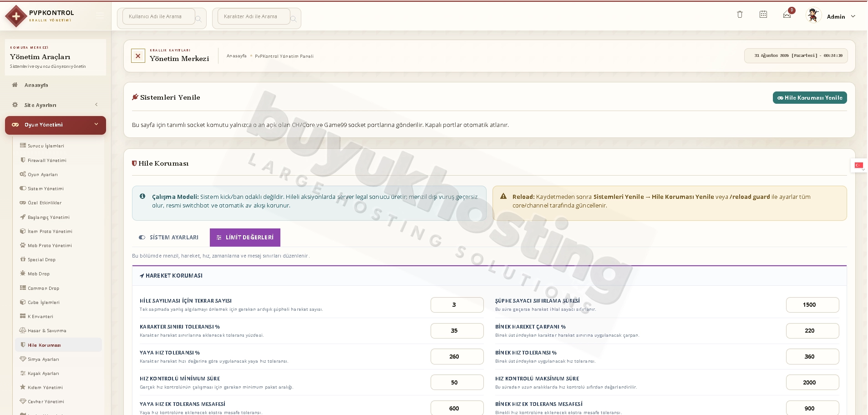The image size is (868, 415).
Task: Select the LİMİT DEĞERLERİ tab
Action: [245, 238]
